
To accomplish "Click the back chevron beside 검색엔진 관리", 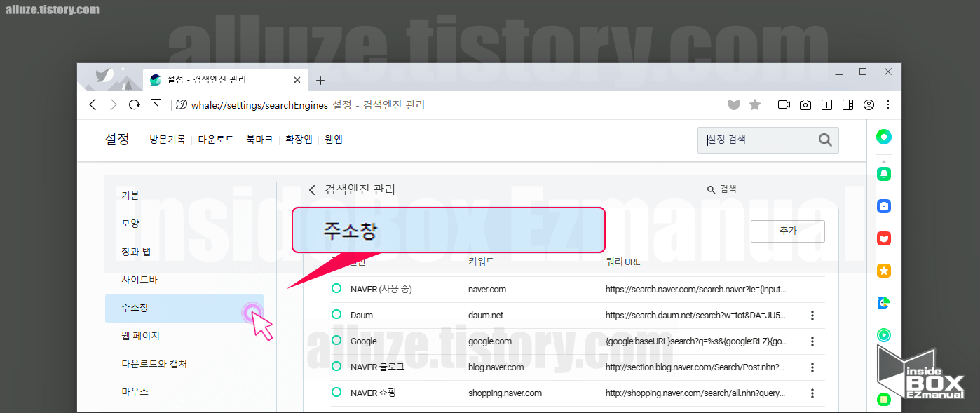I will [x=312, y=190].
